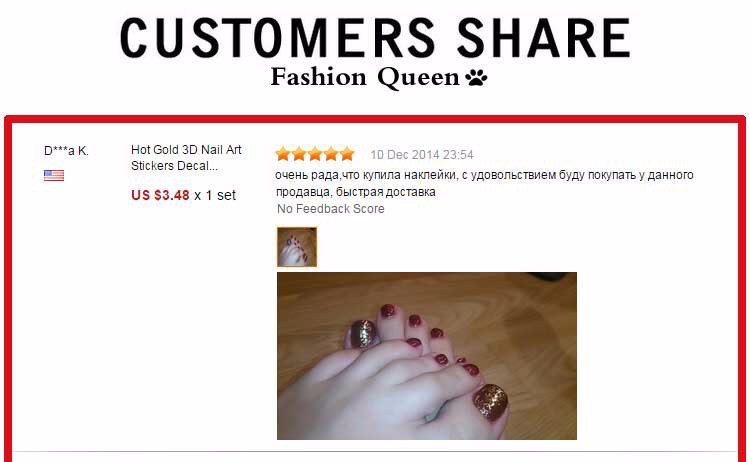Click the CUSTOMERS SHARE heading

click(x=375, y=38)
